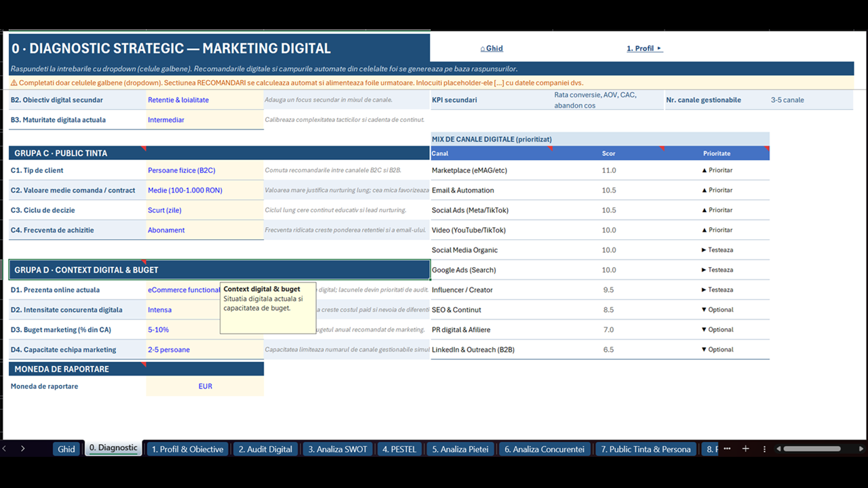Select the 'D4. Capacitate echipa marketing' label
The height and width of the screenshot is (488, 868).
77,350
